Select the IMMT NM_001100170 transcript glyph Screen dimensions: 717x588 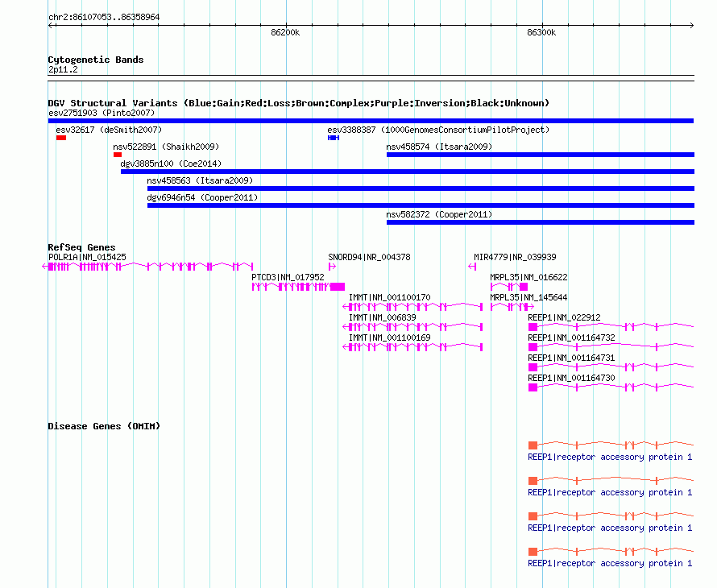coord(412,307)
